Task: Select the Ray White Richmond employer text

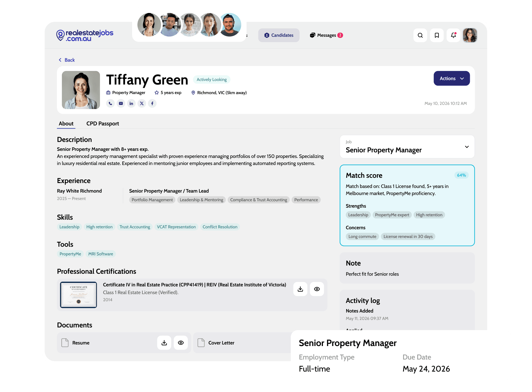Action: [x=79, y=191]
